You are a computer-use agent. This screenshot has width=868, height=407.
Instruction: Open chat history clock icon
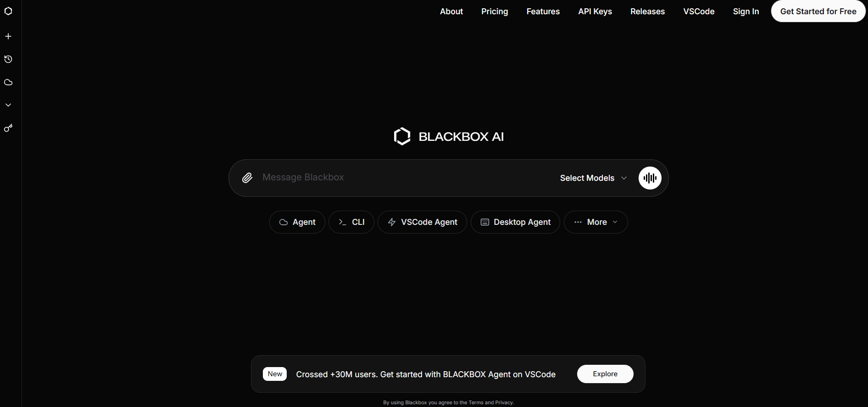pos(8,59)
